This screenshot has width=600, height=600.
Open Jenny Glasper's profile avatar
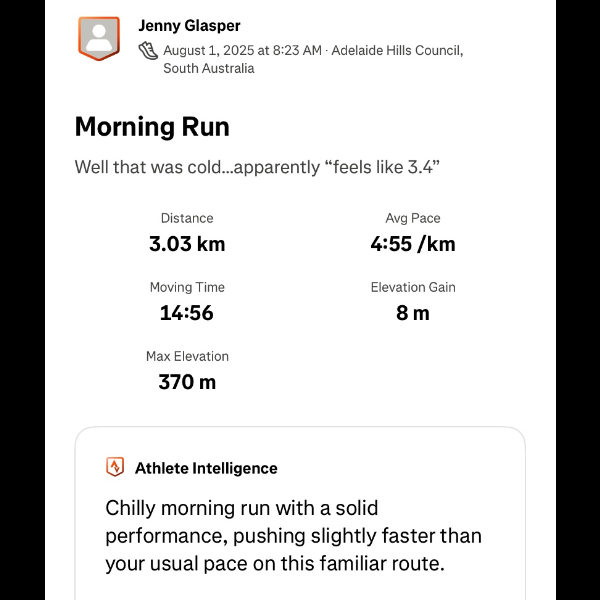[98, 39]
